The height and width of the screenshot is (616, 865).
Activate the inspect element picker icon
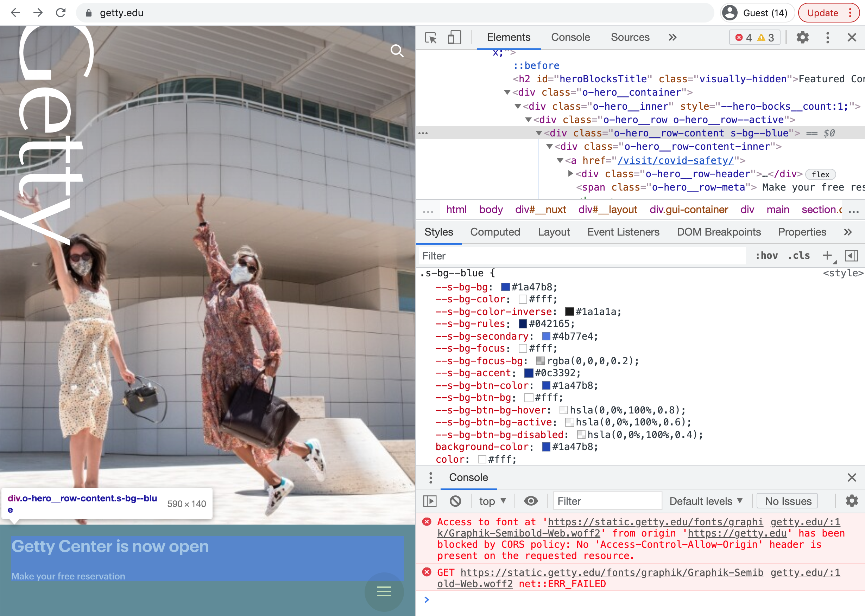(431, 38)
